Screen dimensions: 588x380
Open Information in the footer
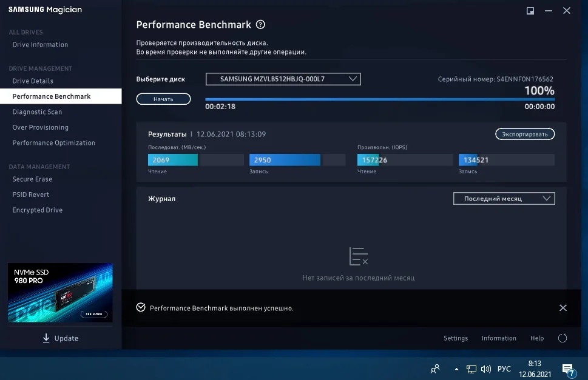(x=499, y=338)
